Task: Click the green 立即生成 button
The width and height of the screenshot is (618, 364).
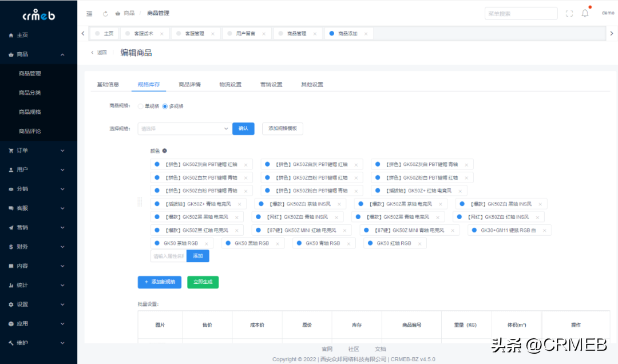Action: (203, 282)
